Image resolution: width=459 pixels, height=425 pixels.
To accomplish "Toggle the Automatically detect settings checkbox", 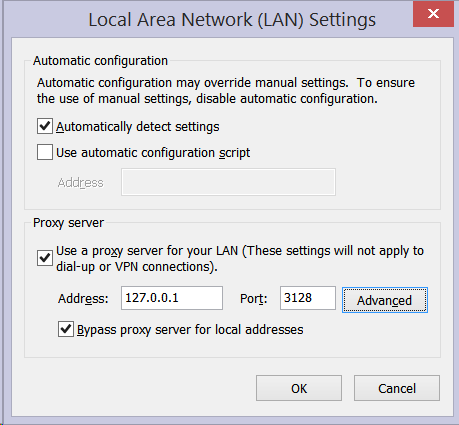I will pyautogui.click(x=45, y=126).
